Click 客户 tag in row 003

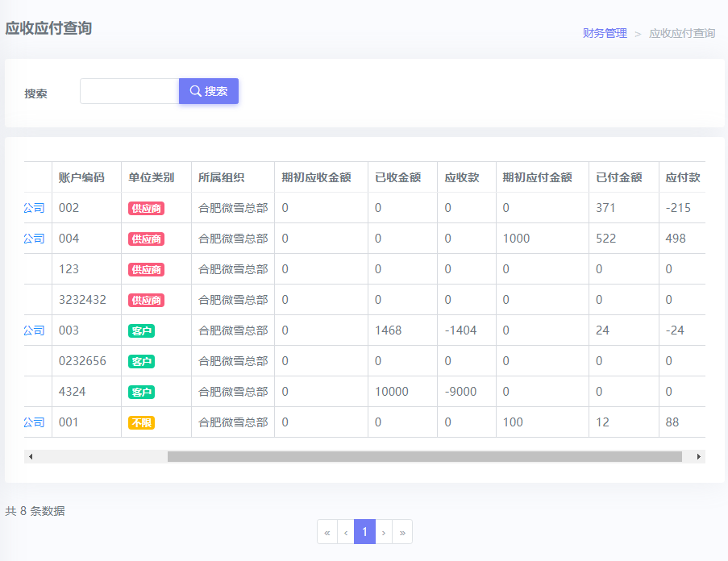point(142,330)
